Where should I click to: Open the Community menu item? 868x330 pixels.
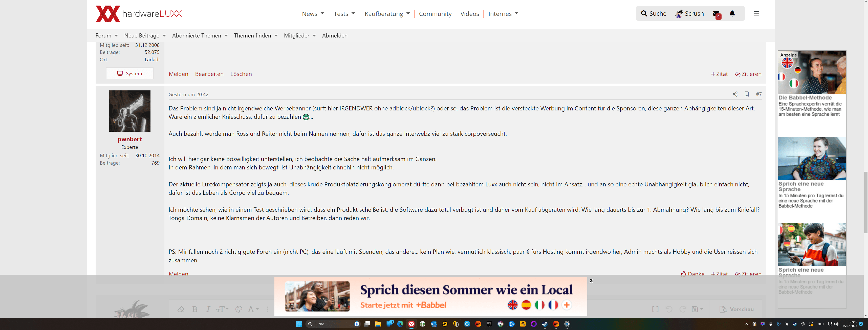pos(435,14)
